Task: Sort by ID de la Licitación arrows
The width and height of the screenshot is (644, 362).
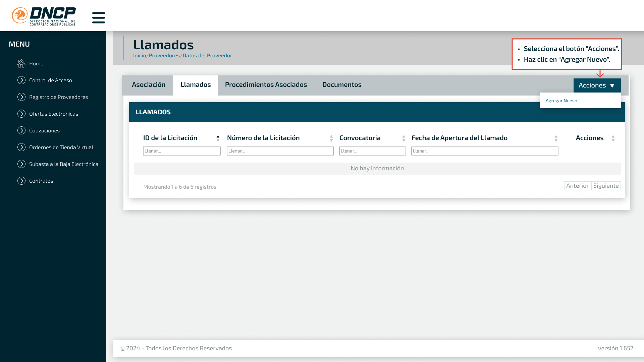Action: click(x=218, y=138)
